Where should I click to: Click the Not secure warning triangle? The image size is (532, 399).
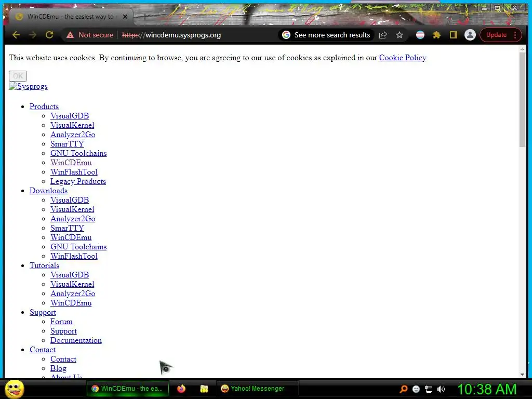[70, 35]
